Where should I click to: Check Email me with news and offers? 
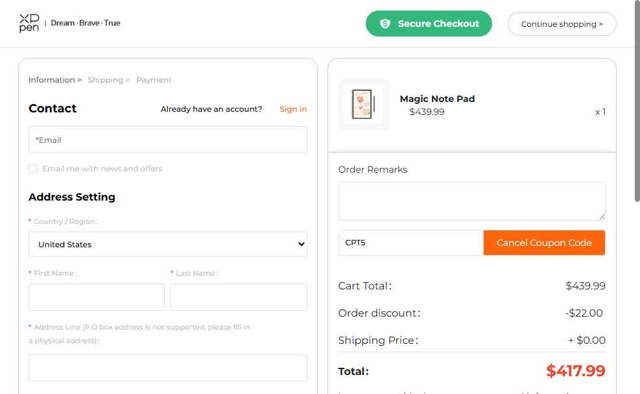33,169
